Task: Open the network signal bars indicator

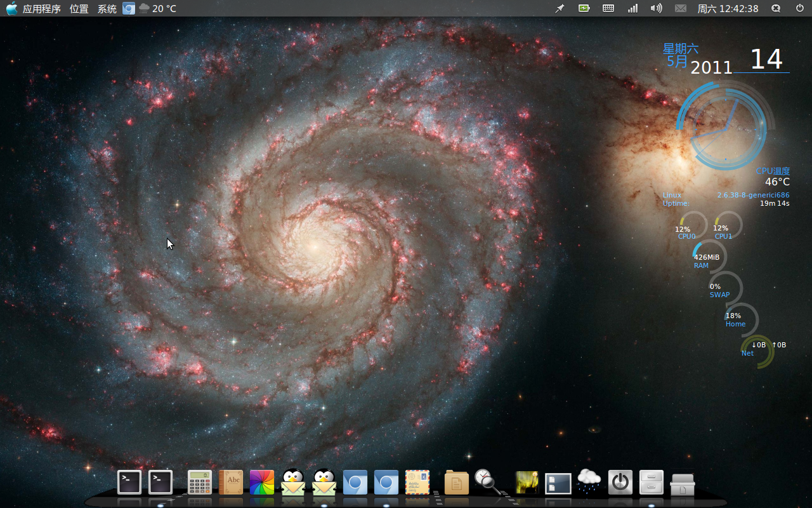Action: [x=632, y=8]
